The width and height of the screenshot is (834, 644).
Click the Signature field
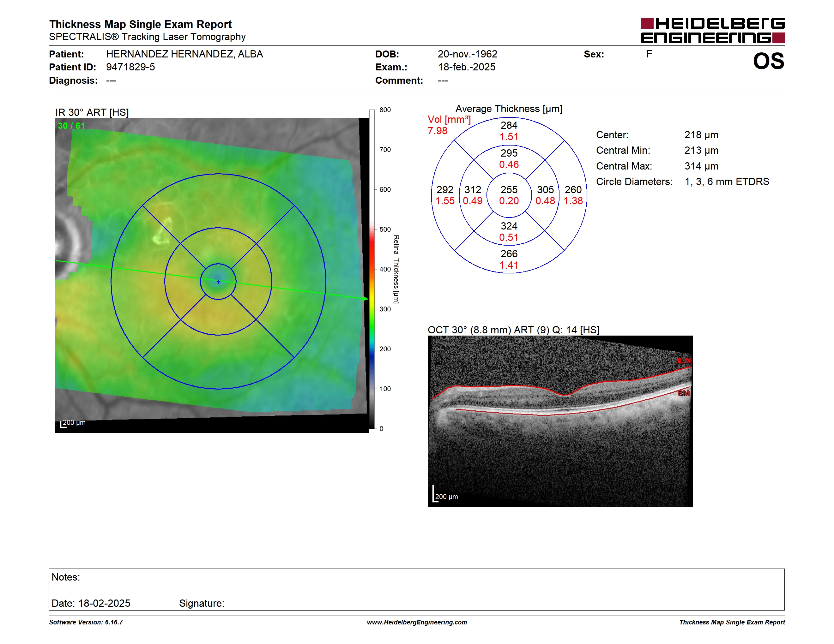point(202,603)
